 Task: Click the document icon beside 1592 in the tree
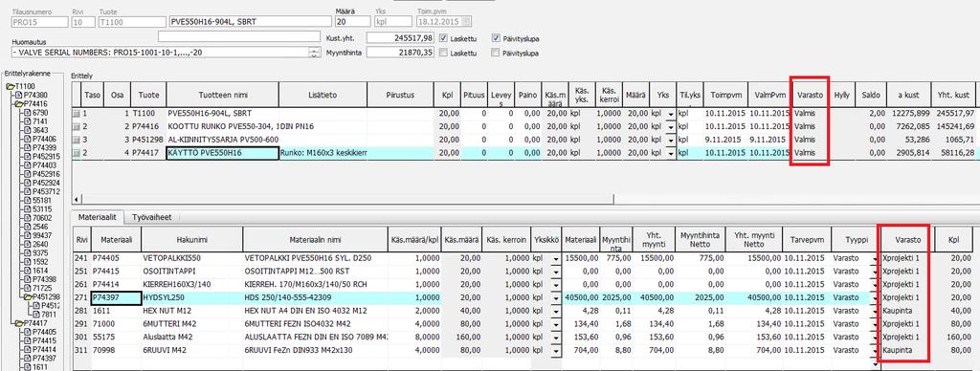coord(28,262)
